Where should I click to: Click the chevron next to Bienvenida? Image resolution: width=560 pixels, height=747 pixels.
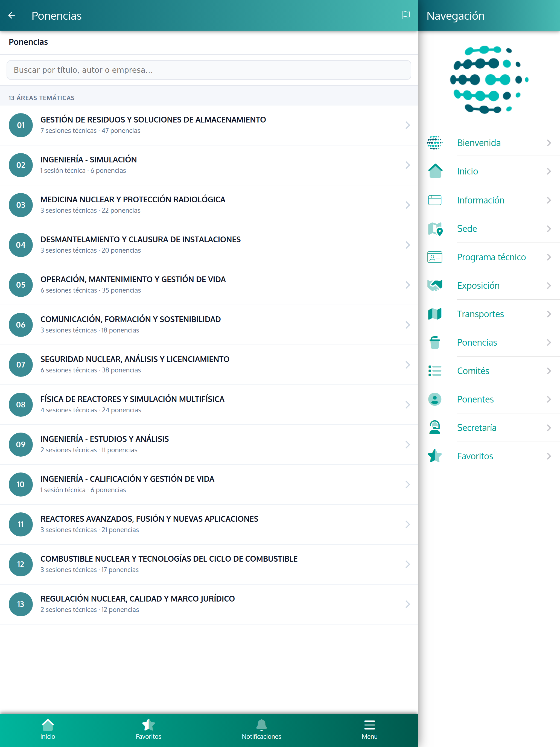(x=549, y=143)
